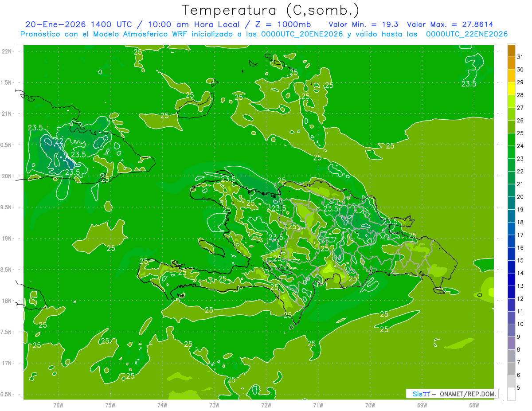Viewport: 532px width, 411px height.
Task: Click the 69W longitude axis label
Action: (x=422, y=405)
